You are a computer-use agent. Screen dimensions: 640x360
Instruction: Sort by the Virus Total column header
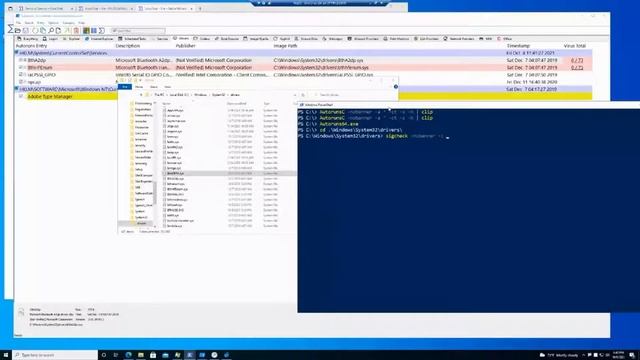575,46
